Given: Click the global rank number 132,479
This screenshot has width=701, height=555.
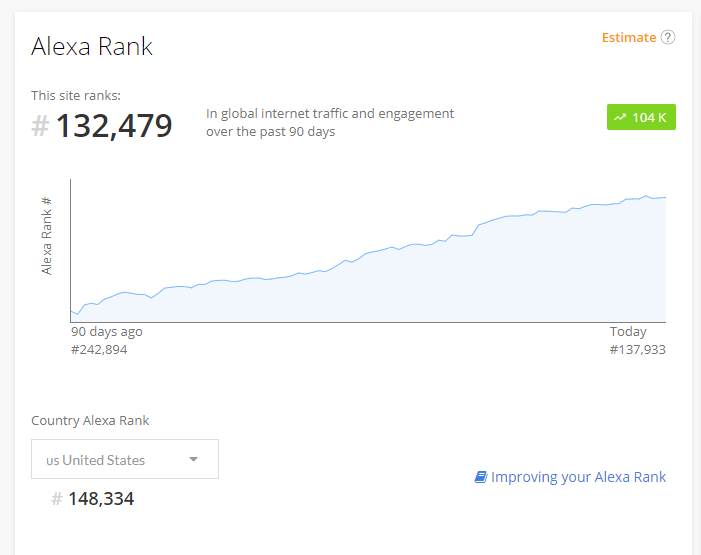Looking at the screenshot, I should point(114,127).
